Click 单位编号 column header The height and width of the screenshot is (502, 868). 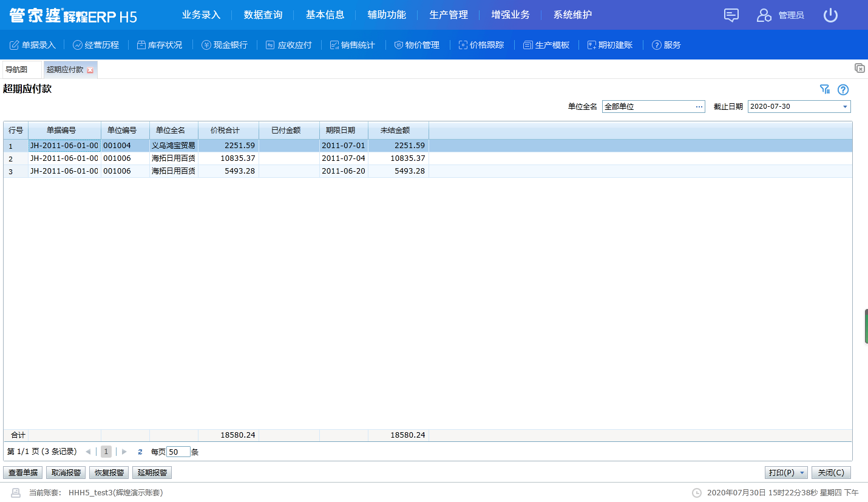[x=125, y=131]
